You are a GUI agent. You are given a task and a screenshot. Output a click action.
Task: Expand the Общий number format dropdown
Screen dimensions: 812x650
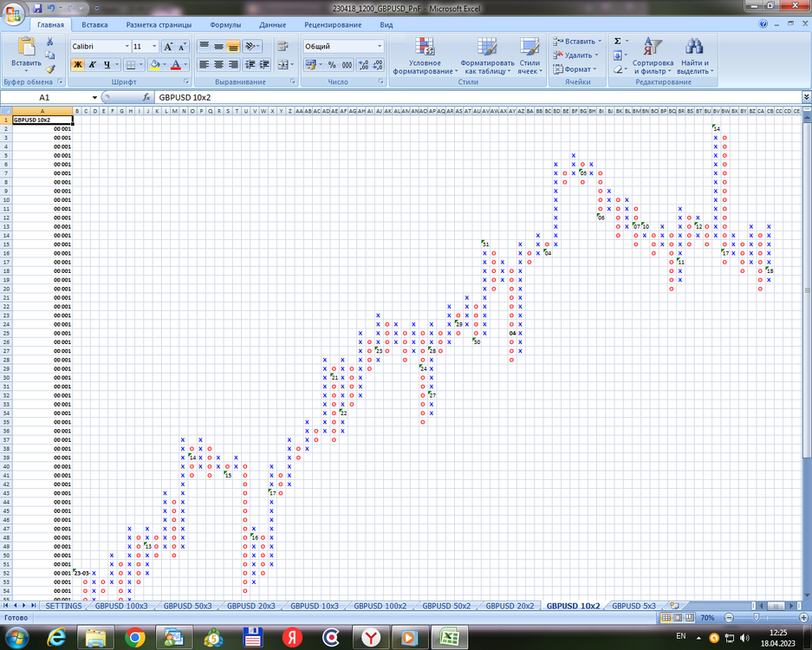click(x=380, y=47)
